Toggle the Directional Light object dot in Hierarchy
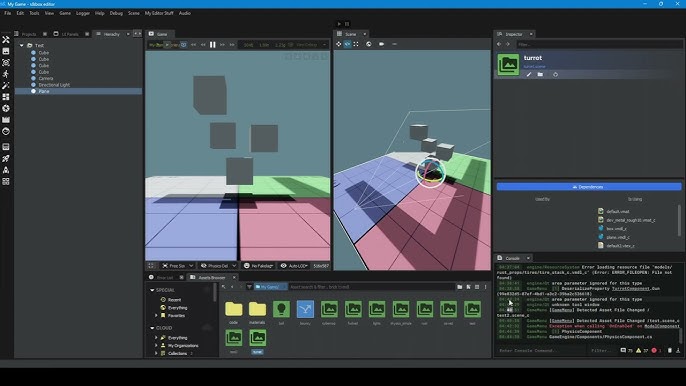The width and height of the screenshot is (686, 386). 33,85
